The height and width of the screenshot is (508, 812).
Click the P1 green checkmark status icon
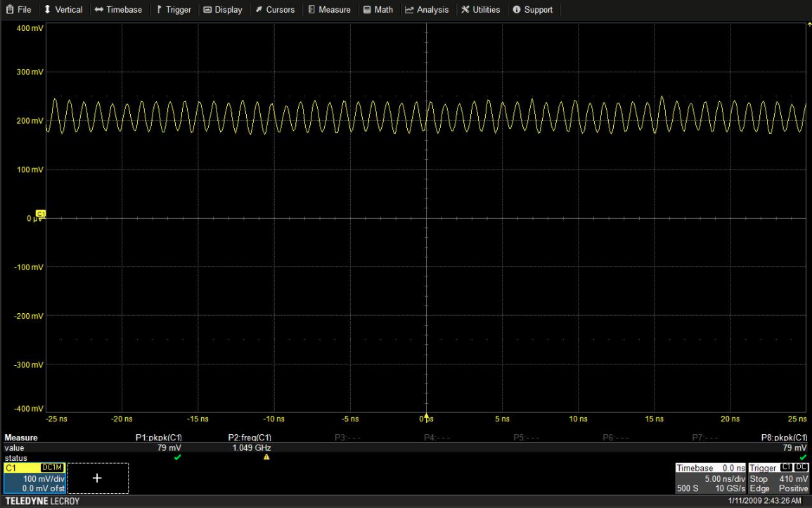point(178,457)
